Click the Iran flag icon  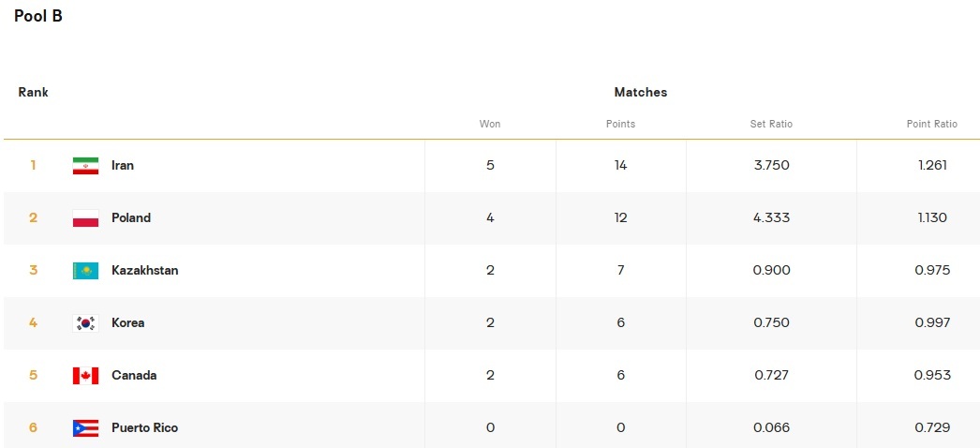pos(85,166)
